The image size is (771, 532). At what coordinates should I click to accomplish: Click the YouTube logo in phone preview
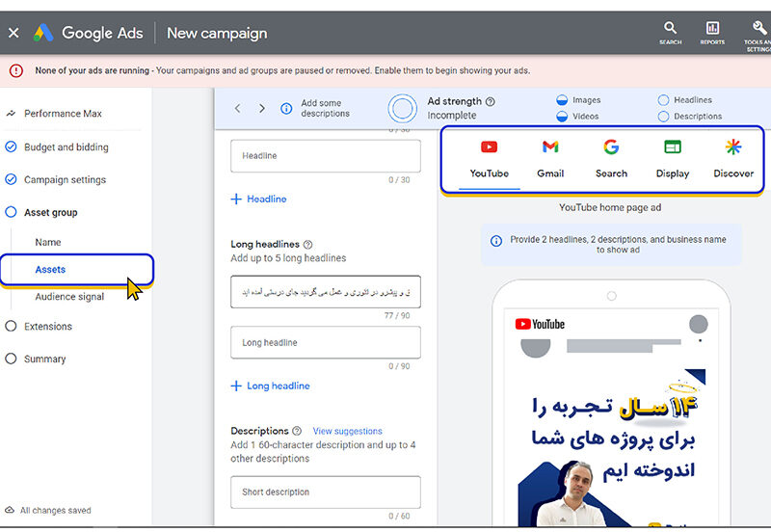pos(540,325)
